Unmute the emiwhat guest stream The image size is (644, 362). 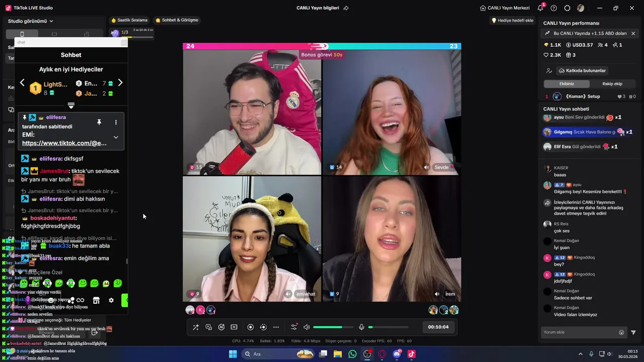point(288,294)
